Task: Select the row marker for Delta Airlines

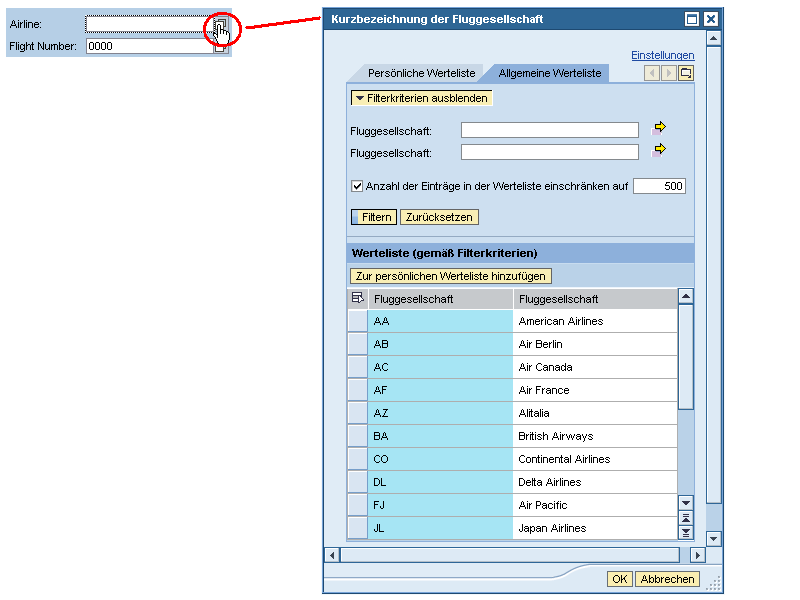Action: pyautogui.click(x=357, y=482)
